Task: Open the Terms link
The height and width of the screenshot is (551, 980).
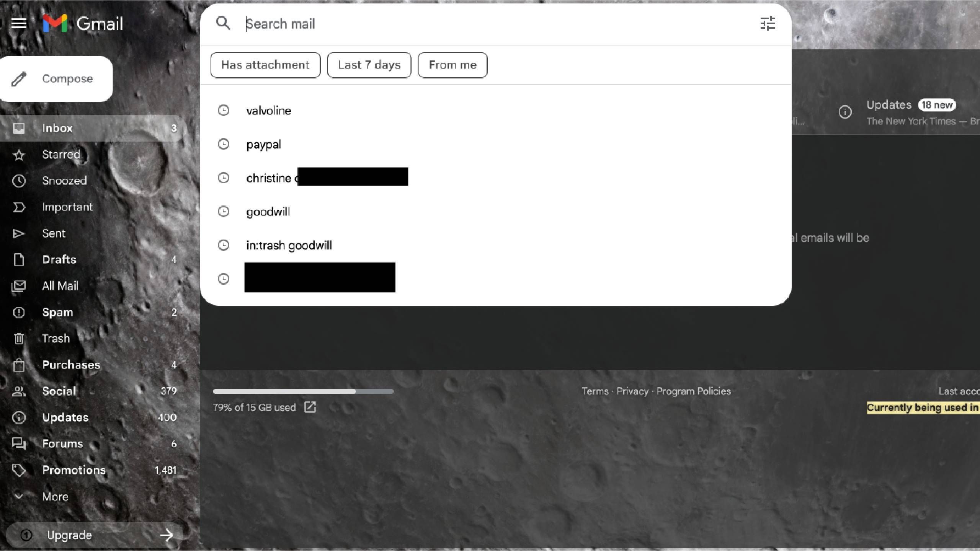Action: click(x=595, y=391)
